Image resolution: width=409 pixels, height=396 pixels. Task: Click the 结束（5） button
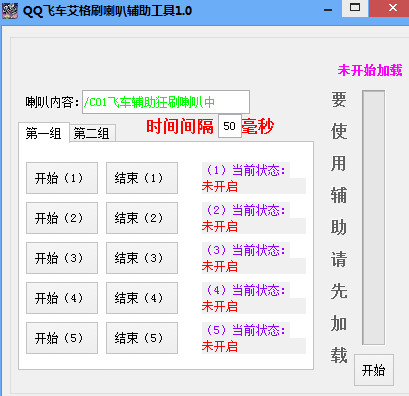point(142,338)
